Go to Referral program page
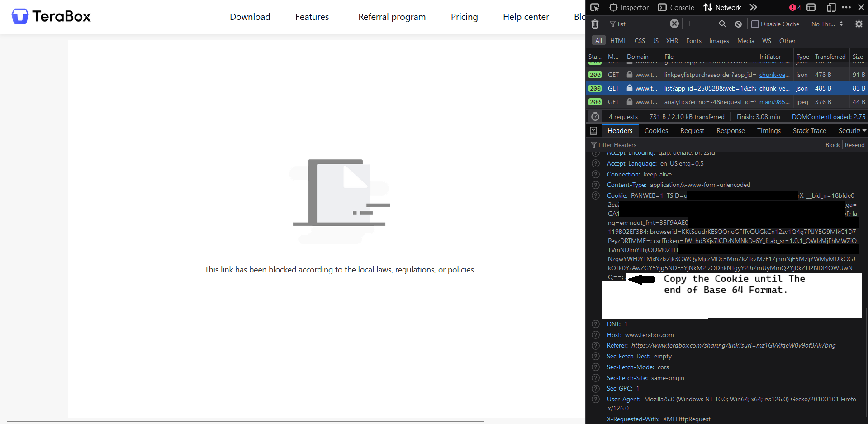 392,17
